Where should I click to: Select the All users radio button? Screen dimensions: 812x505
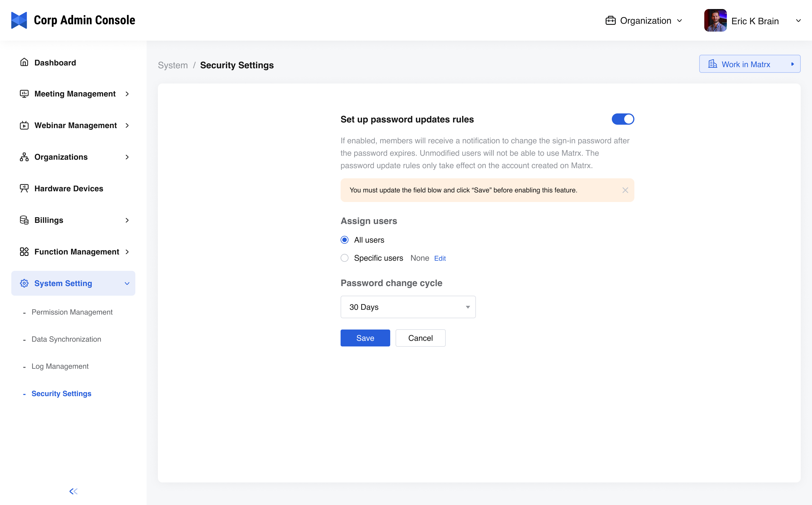pos(345,240)
